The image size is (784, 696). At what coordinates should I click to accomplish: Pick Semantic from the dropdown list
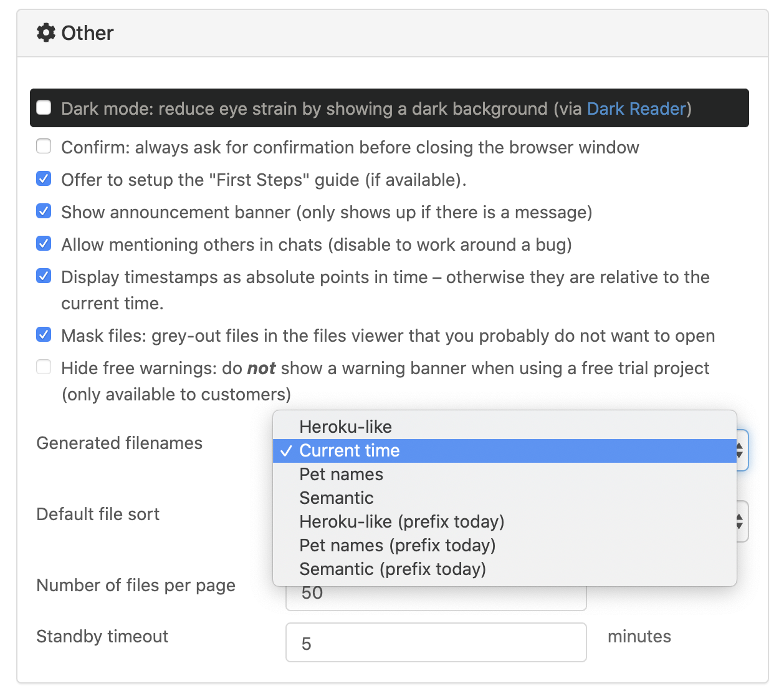(x=336, y=498)
